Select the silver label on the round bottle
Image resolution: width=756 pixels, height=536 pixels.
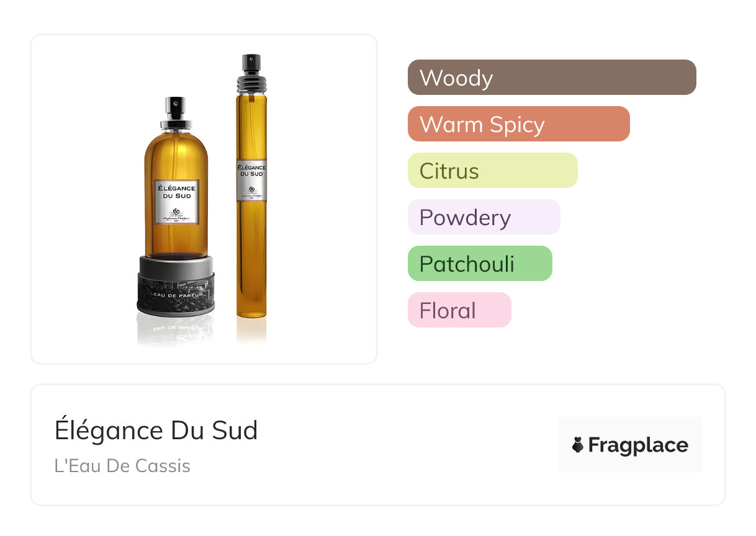pyautogui.click(x=176, y=201)
